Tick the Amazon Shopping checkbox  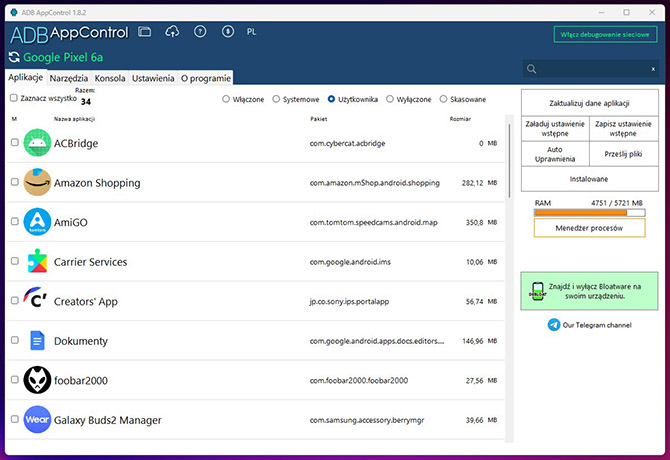coord(15,182)
